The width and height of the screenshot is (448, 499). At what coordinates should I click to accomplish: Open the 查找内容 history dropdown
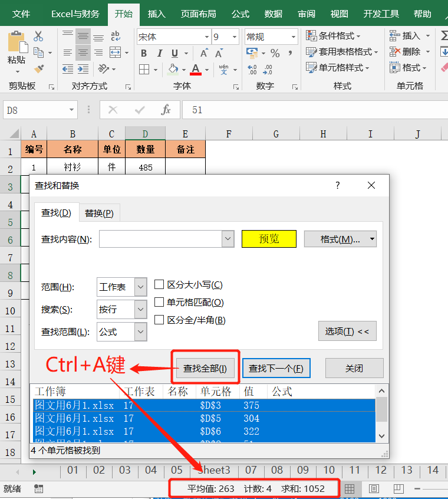point(228,239)
